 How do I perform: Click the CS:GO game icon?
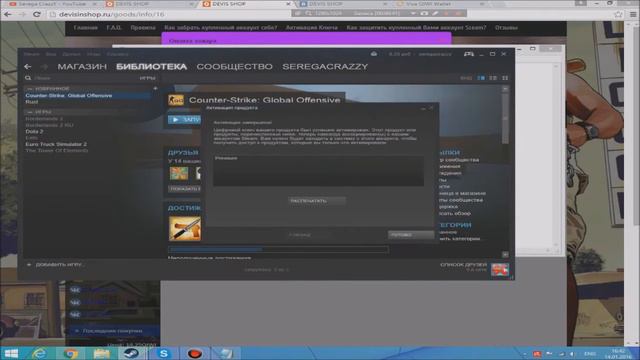[176, 100]
